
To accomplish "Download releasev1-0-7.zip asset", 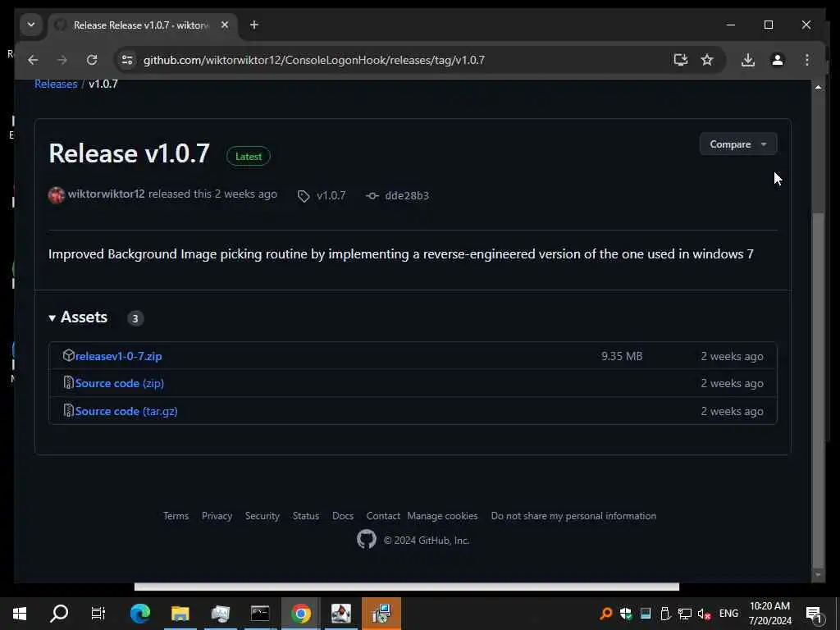I will point(118,356).
